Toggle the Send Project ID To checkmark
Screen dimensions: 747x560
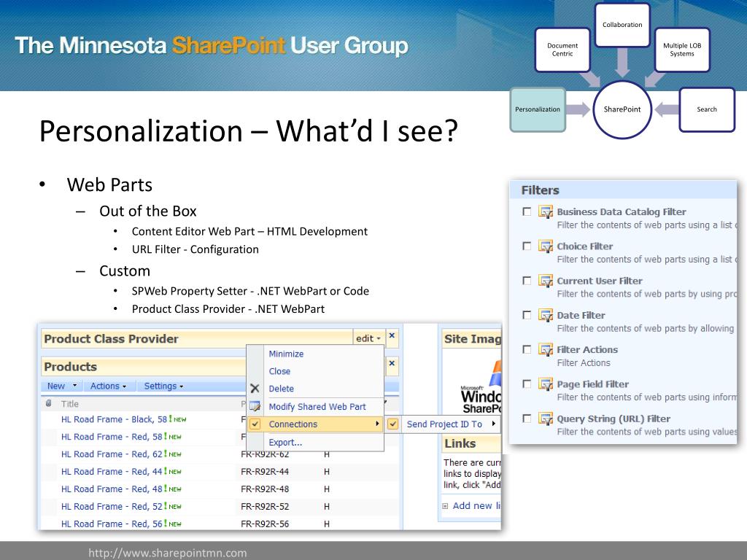pyautogui.click(x=393, y=424)
